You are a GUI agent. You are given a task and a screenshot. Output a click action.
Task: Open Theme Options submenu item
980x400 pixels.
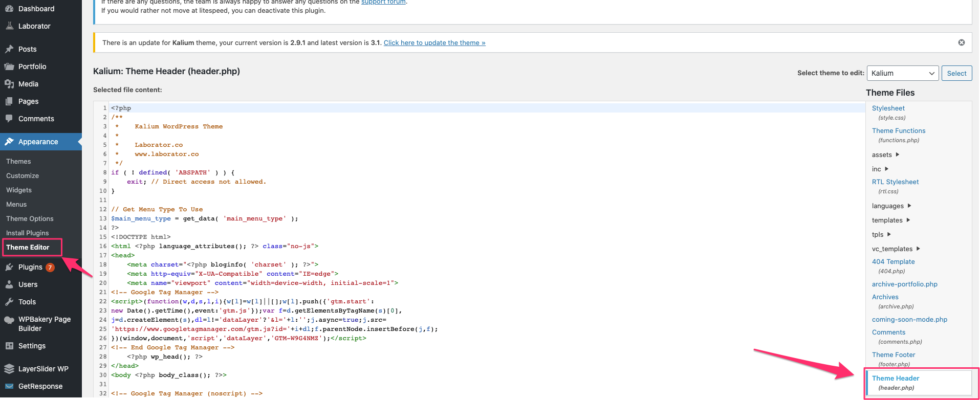click(x=30, y=218)
